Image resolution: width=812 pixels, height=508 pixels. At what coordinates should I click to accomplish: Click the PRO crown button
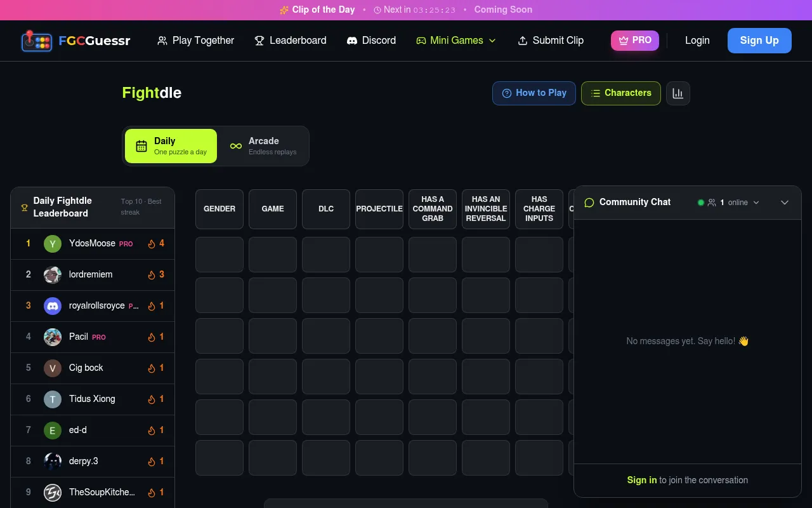pyautogui.click(x=635, y=40)
